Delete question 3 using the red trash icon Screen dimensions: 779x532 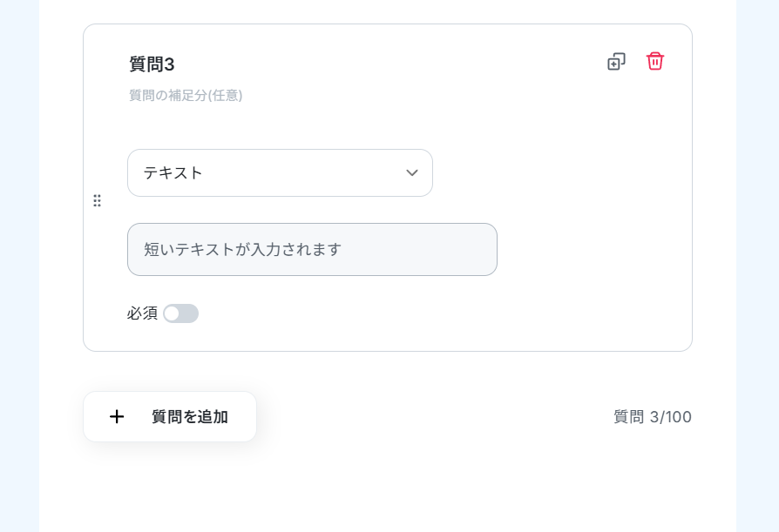pos(654,62)
